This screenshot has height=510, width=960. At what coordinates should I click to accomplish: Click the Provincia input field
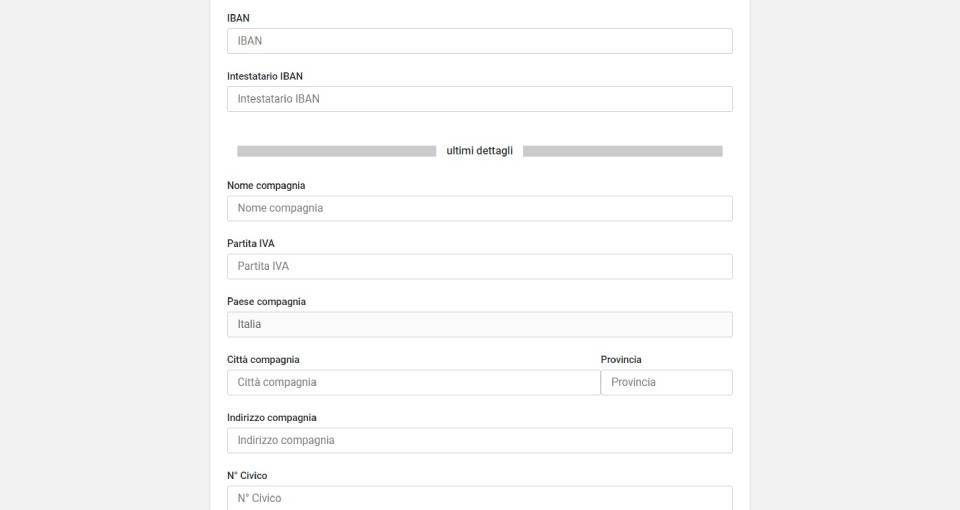pyautogui.click(x=666, y=382)
